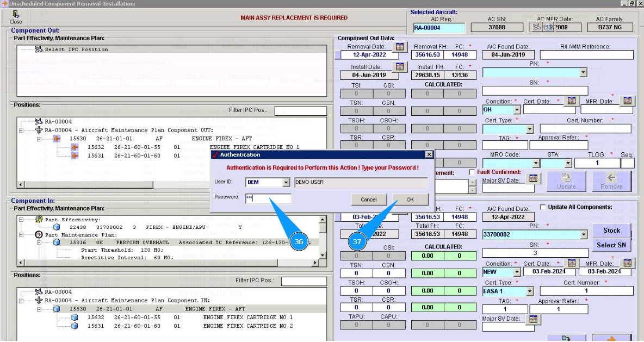Click scroll-down arrow of Part Effectivity tree scrollbar
Screen dimensions: 644x342
pos(323,254)
